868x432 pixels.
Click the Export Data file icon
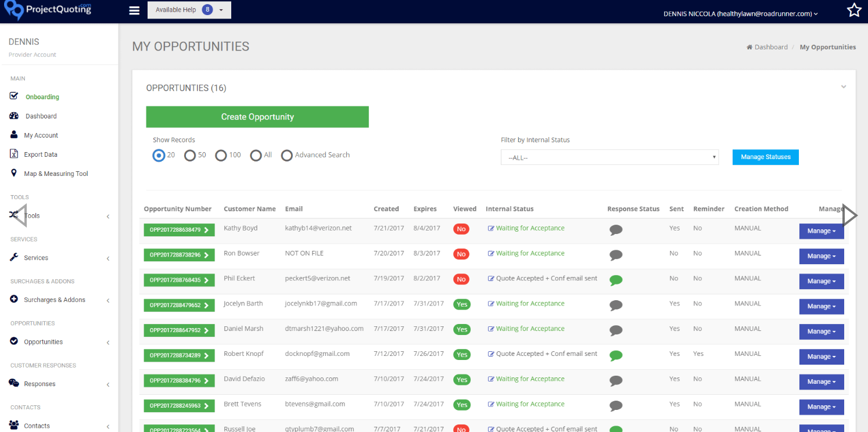(14, 154)
